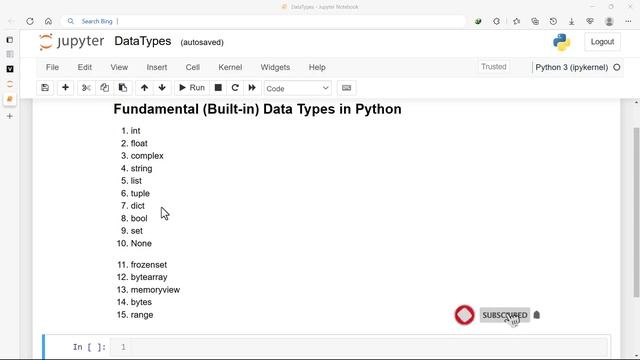Open the command palette keyboard icon
This screenshot has height=360, width=640.
click(347, 88)
